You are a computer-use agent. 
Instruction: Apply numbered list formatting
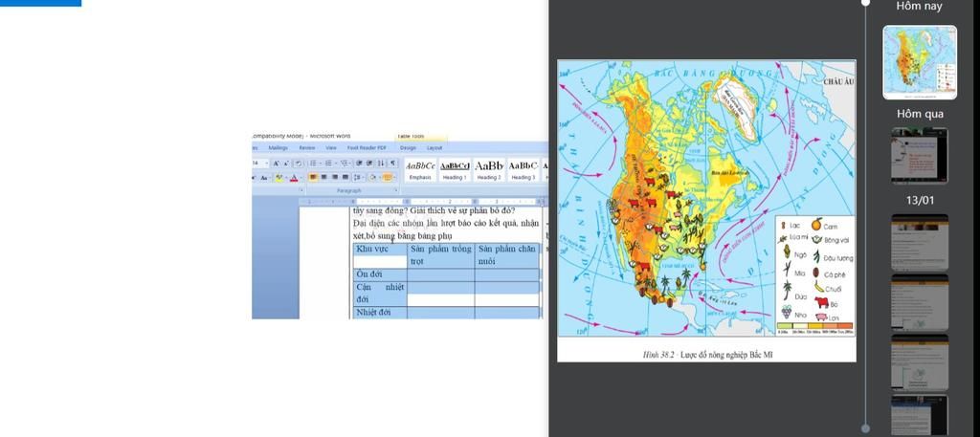[328, 164]
